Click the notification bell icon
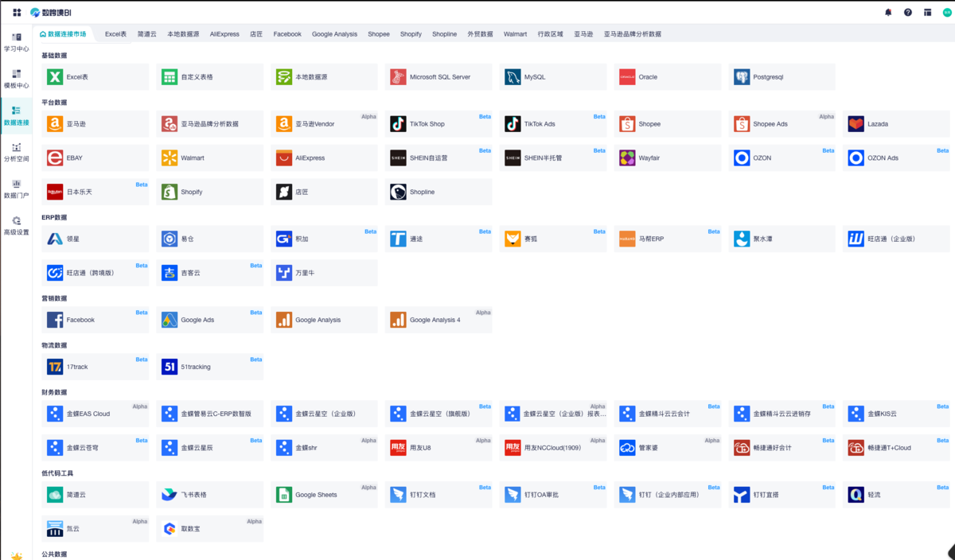 [888, 13]
